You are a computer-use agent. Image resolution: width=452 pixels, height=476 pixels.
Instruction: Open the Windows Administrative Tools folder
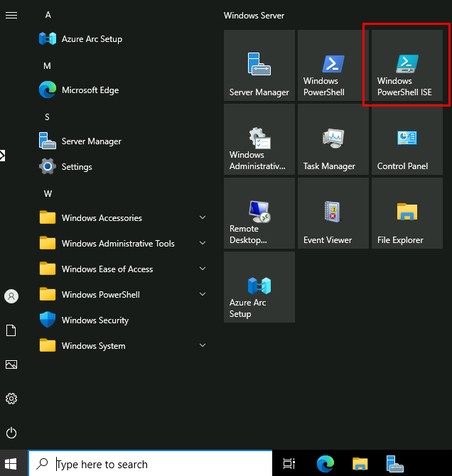[123, 243]
